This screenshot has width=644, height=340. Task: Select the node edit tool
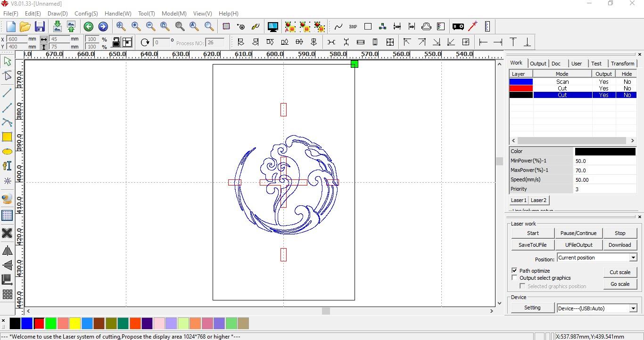pos(7,76)
